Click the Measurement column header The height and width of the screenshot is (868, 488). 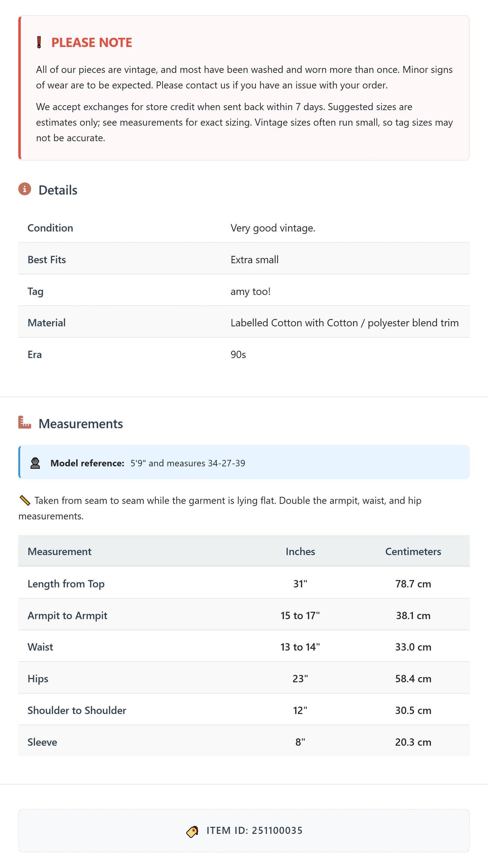pos(59,552)
